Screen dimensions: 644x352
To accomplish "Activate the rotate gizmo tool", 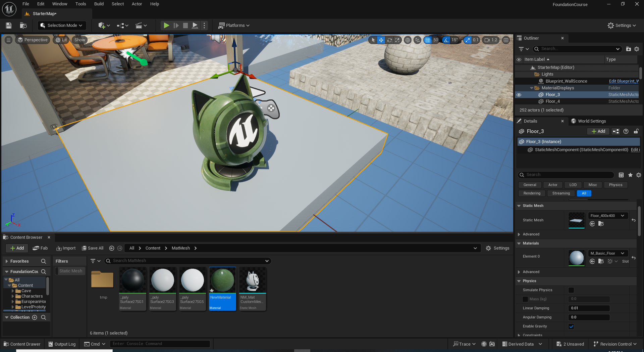I will 389,40.
